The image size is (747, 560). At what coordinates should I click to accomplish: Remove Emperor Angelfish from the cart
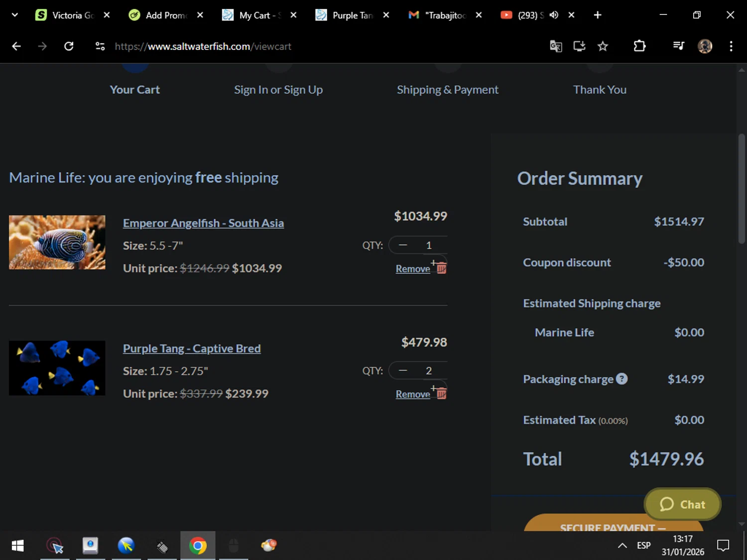click(413, 269)
